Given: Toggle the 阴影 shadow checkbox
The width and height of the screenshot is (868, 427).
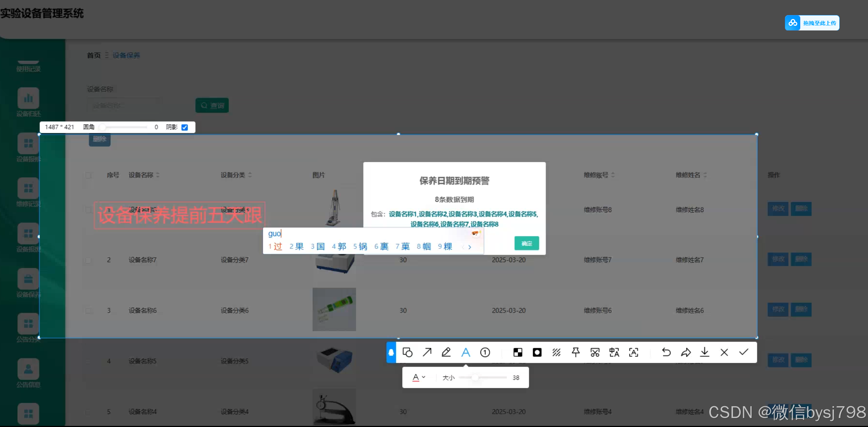Looking at the screenshot, I should [x=185, y=127].
